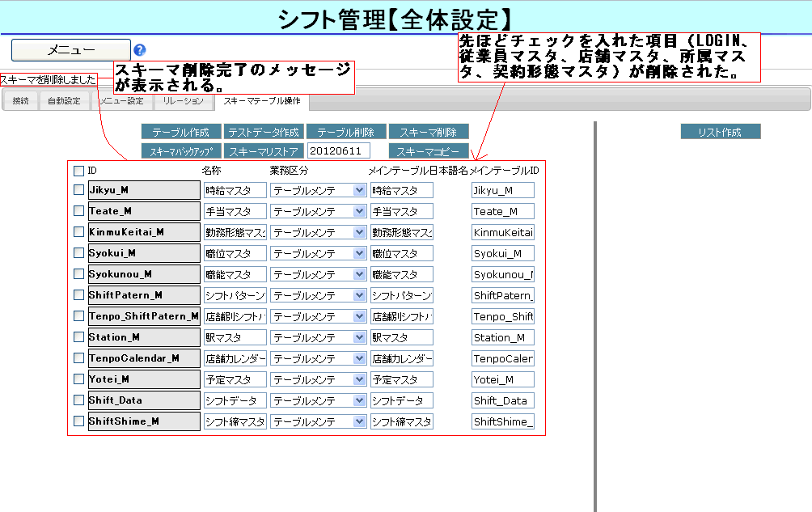Click the テーブル作成 button

click(x=181, y=132)
